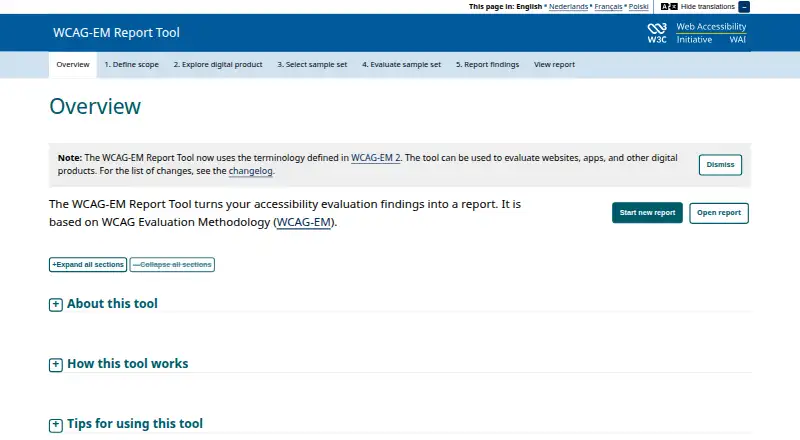This screenshot has width=800, height=440.
Task: Click Open report button
Action: [719, 213]
